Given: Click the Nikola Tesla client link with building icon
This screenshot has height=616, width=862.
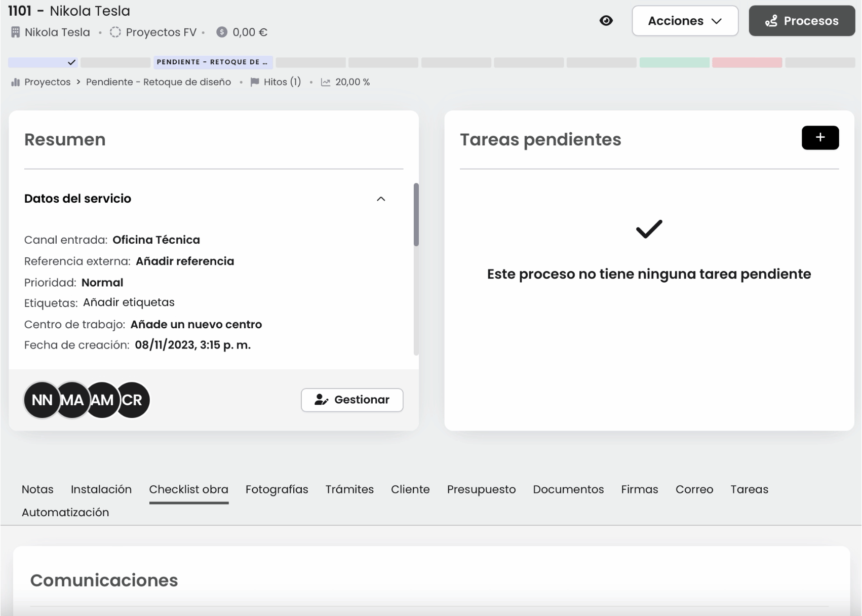Looking at the screenshot, I should tap(57, 32).
